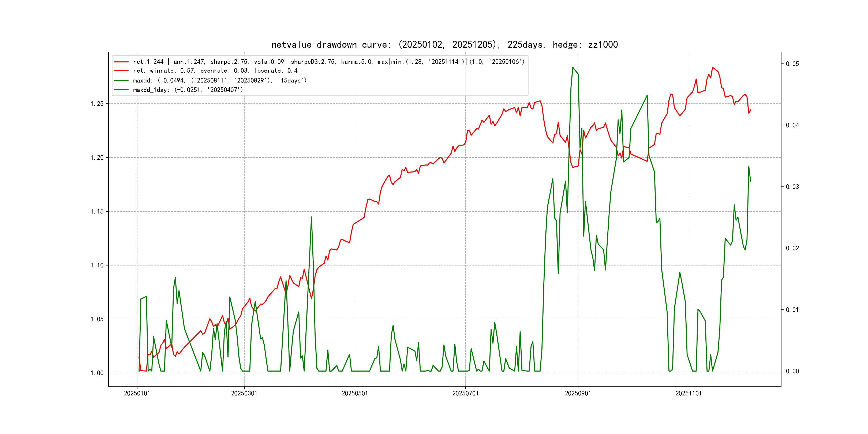Click the 1.25 left axis tick label

[x=97, y=104]
